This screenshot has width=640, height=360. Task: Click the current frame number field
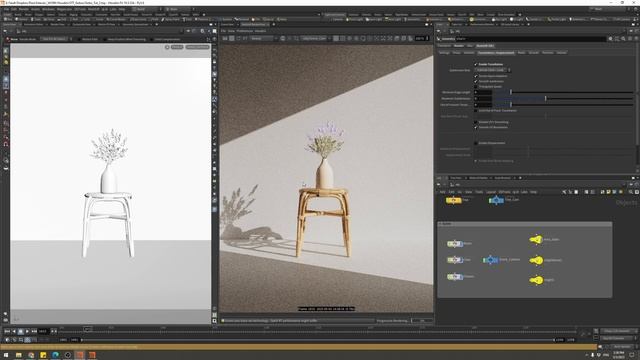point(43,331)
